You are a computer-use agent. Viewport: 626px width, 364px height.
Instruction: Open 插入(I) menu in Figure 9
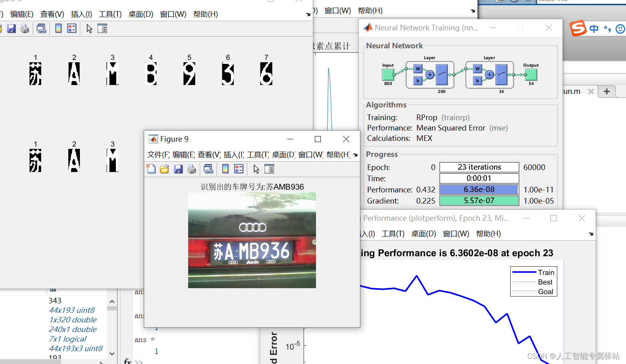(x=233, y=154)
